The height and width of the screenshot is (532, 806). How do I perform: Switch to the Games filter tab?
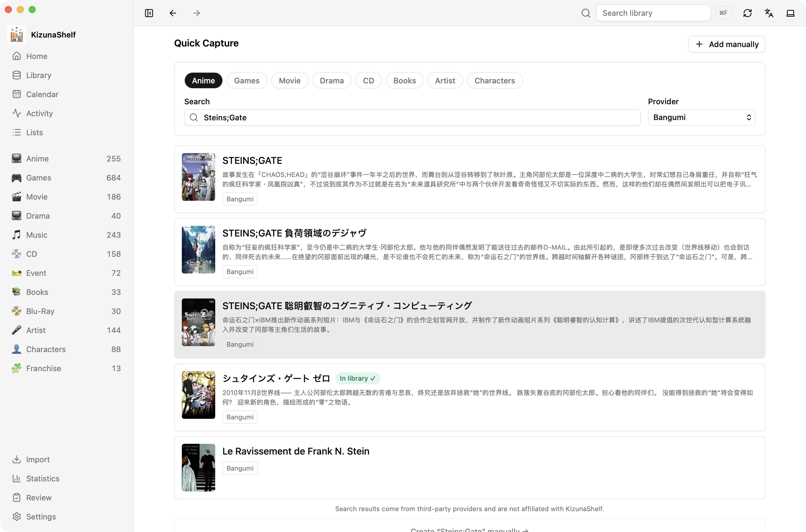(247, 80)
